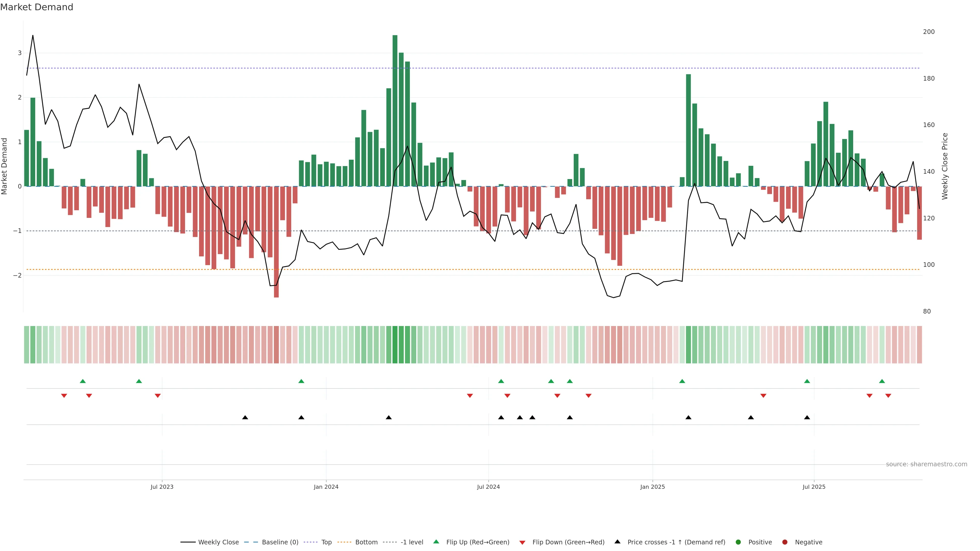
Task: Click purple Top dotted line legend icon
Action: click(310, 542)
